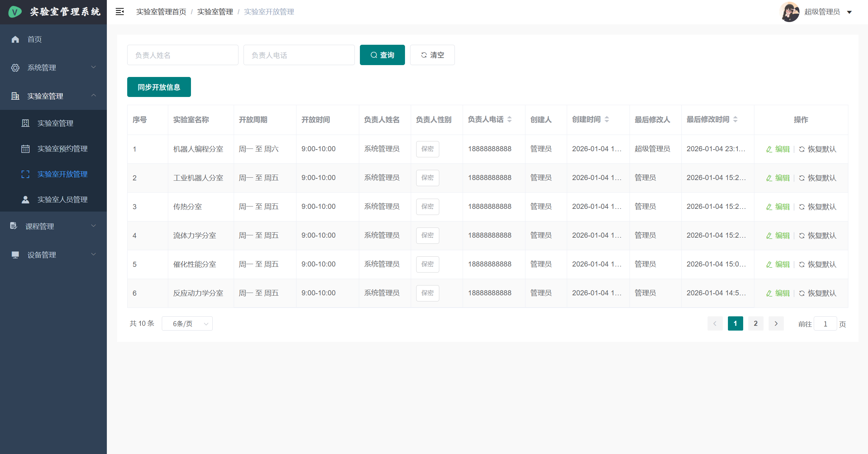Go to 实验室管理首页 breadcrumb
The height and width of the screenshot is (454, 868).
pos(161,12)
